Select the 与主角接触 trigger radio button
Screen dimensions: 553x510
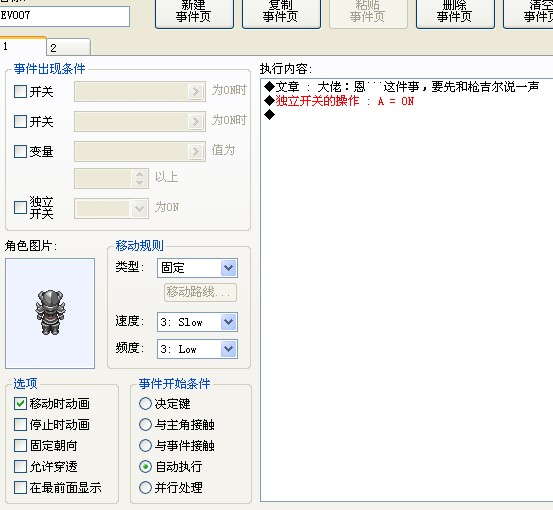pos(145,425)
